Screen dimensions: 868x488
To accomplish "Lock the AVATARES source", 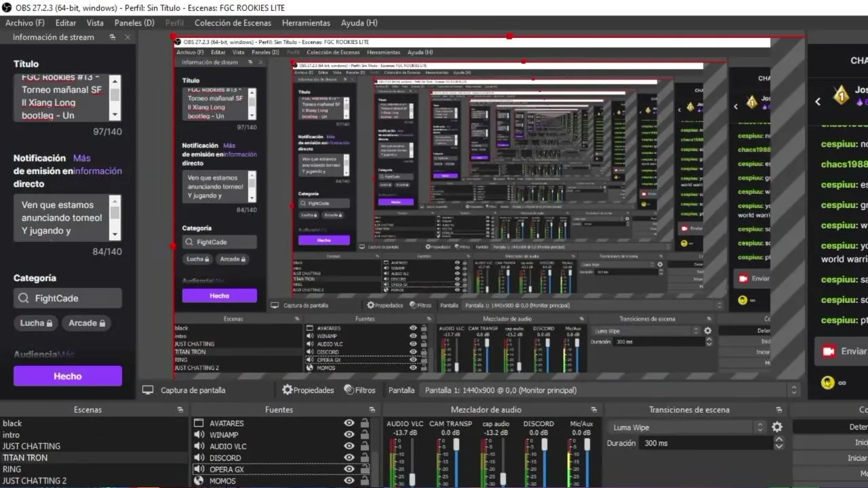I will click(365, 423).
